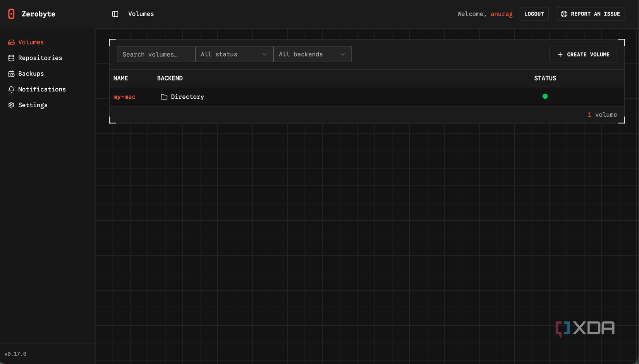
Task: Select Repositories in the sidebar menu
Action: tap(40, 58)
